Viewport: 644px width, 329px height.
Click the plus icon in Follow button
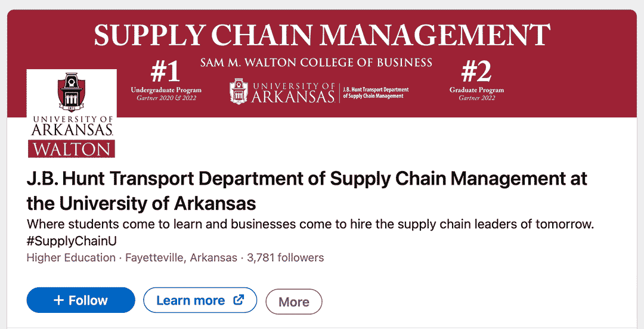(x=58, y=300)
